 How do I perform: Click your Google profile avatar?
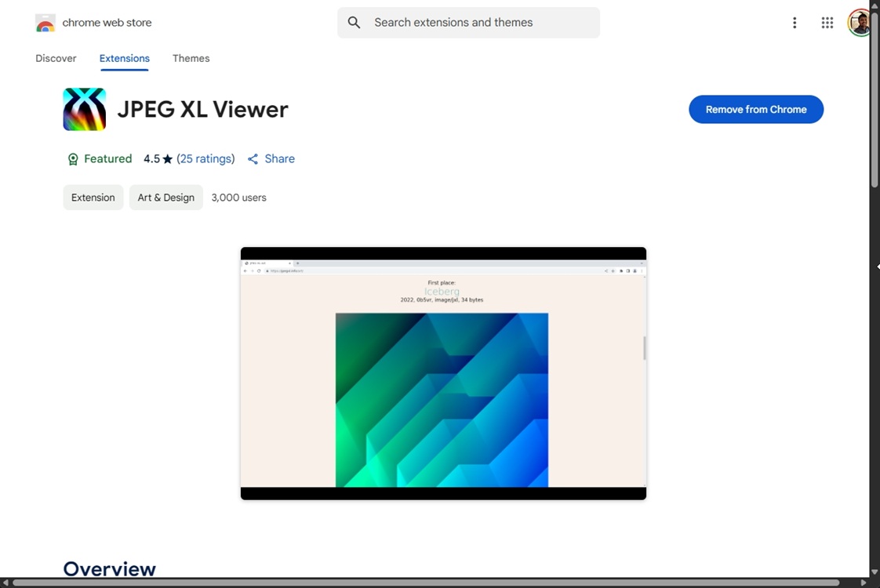coord(860,22)
